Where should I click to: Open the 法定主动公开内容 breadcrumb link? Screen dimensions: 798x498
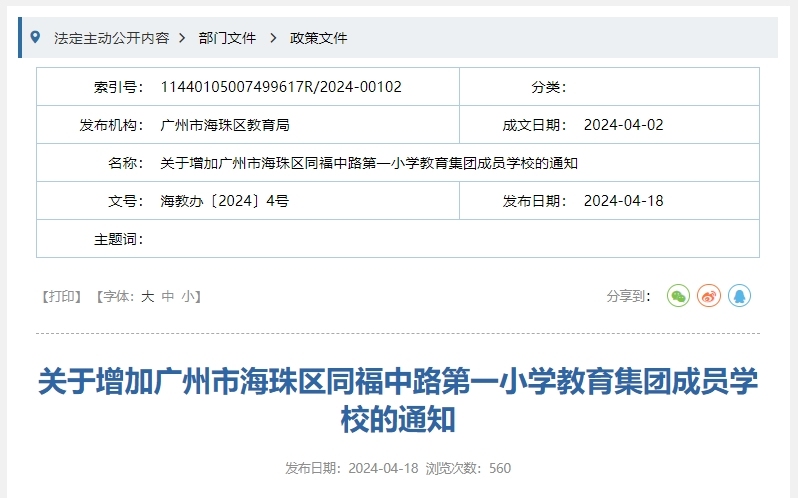point(111,38)
